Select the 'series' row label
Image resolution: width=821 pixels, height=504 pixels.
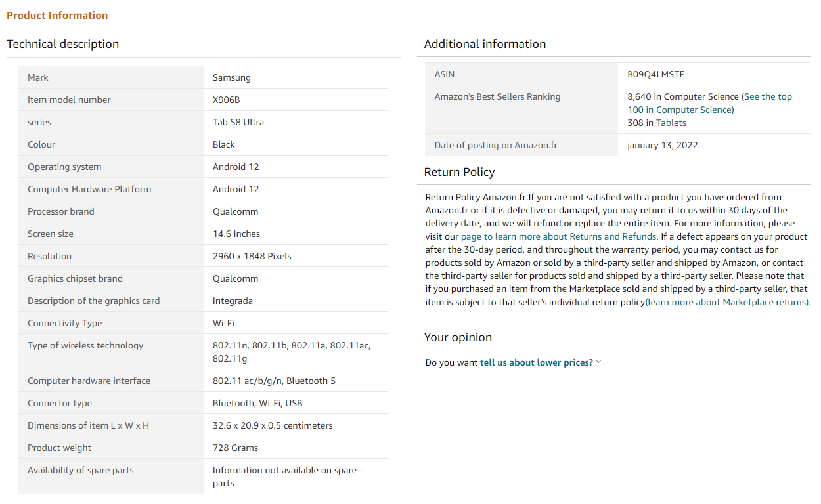tap(39, 122)
